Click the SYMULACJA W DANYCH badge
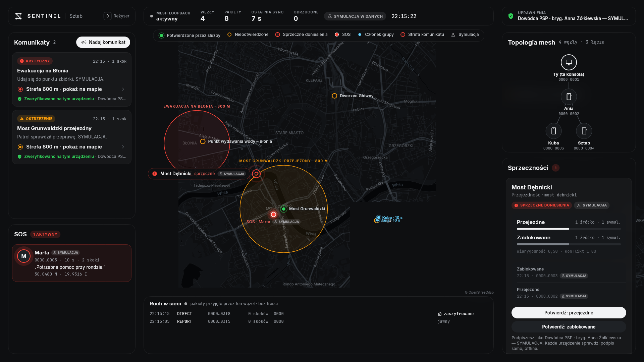The height and width of the screenshot is (362, 644). point(355,16)
